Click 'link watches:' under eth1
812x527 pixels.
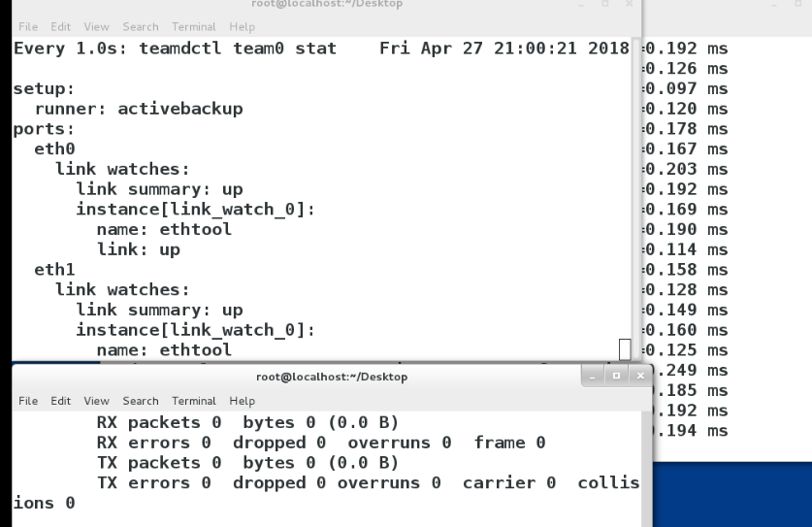pos(123,289)
